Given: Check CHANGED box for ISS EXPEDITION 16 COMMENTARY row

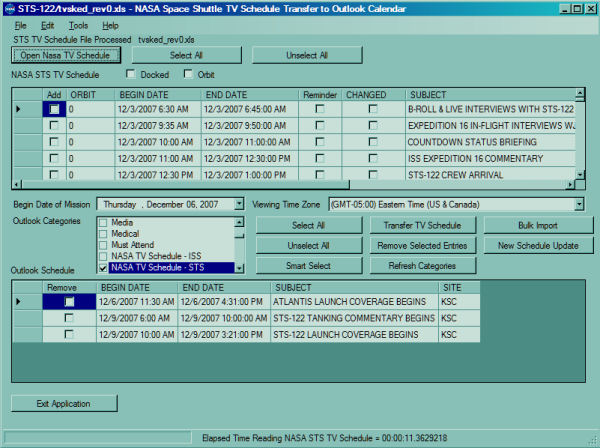Looking at the screenshot, I should pyautogui.click(x=373, y=158).
